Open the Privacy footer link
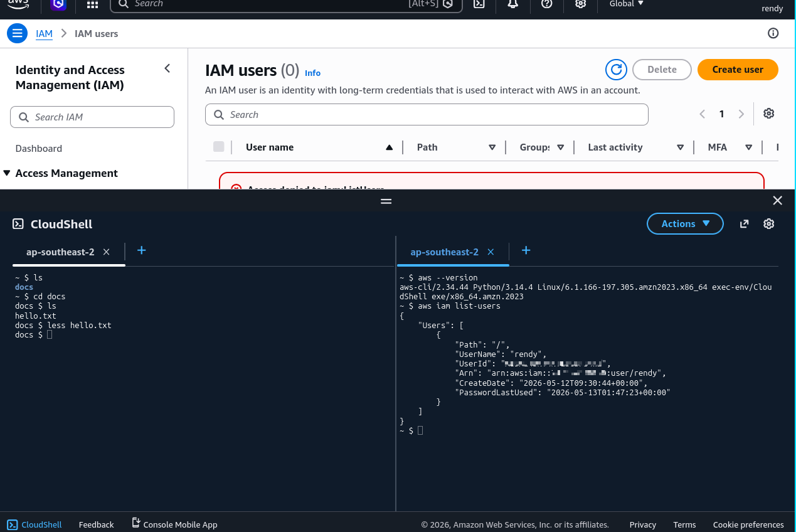The width and height of the screenshot is (796, 532). coord(643,524)
